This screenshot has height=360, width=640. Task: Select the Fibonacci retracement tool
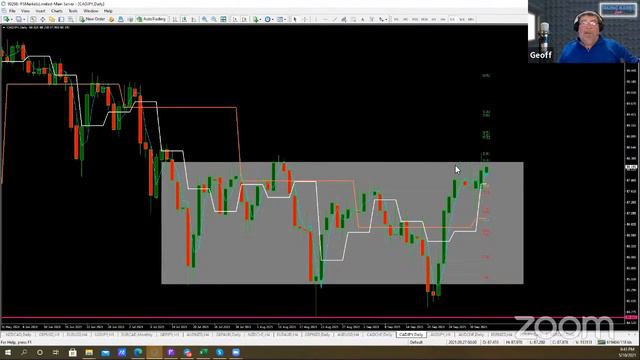(x=353, y=19)
